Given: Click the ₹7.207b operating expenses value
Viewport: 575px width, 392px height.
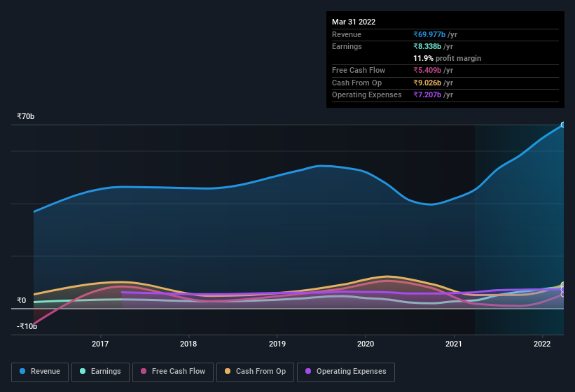Looking at the screenshot, I should pos(427,94).
